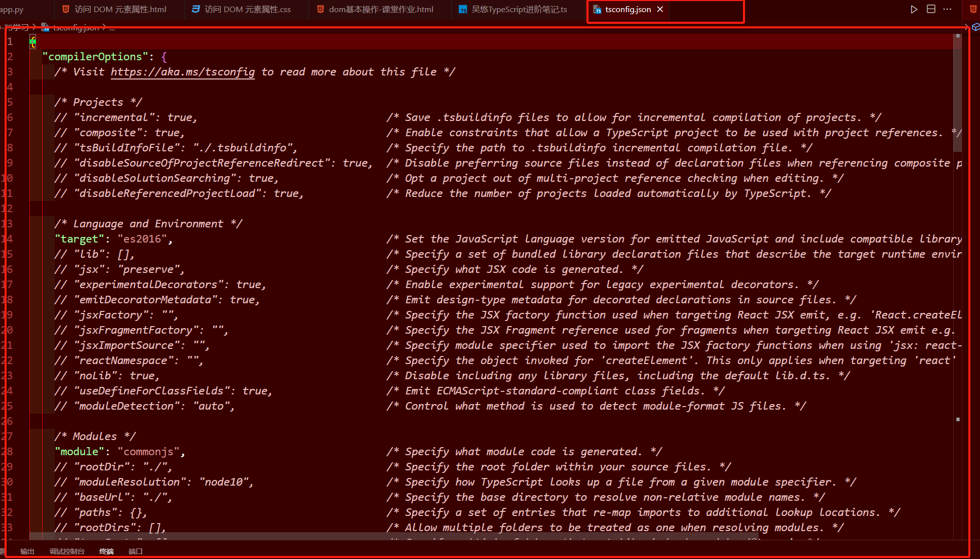The width and height of the screenshot is (980, 559).
Task: Click the vertical scrollbar thumb of the editor
Action: (957, 93)
